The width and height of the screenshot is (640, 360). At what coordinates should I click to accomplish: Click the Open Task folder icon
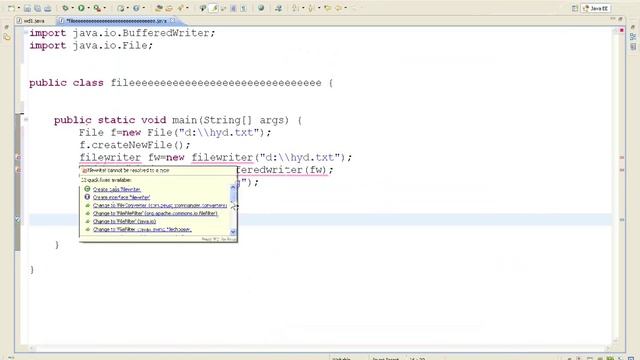click(169, 8)
